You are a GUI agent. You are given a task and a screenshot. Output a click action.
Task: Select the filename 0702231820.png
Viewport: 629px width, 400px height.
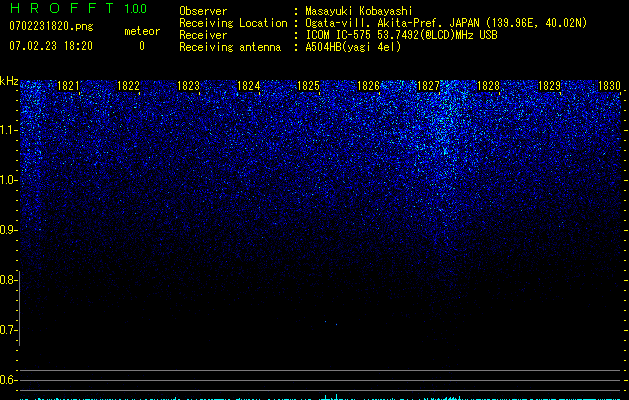tap(51, 27)
